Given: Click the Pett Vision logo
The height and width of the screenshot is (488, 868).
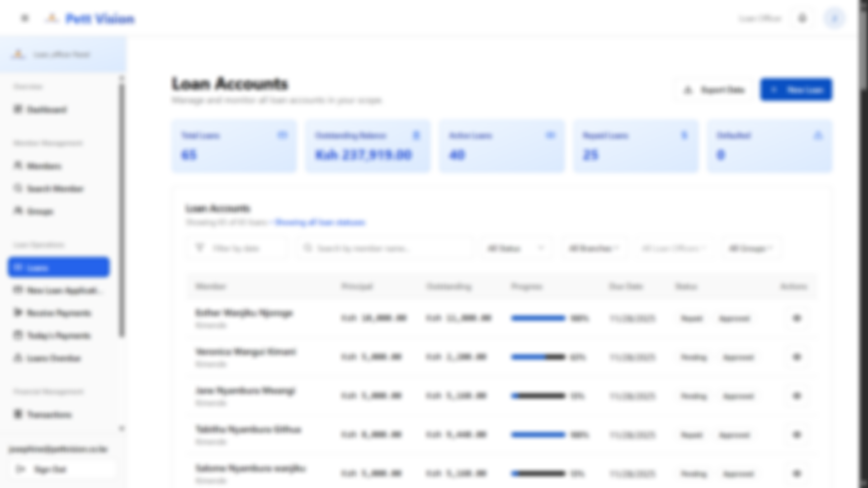Looking at the screenshot, I should [x=90, y=19].
